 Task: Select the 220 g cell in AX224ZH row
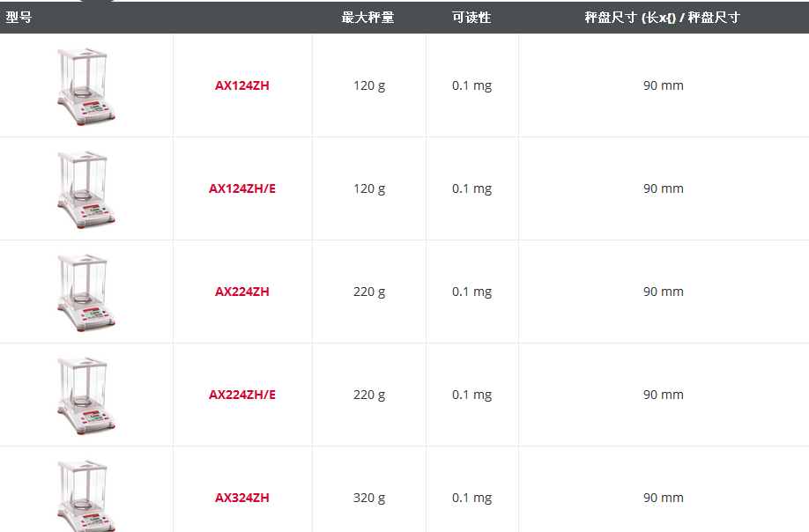pyautogui.click(x=369, y=292)
